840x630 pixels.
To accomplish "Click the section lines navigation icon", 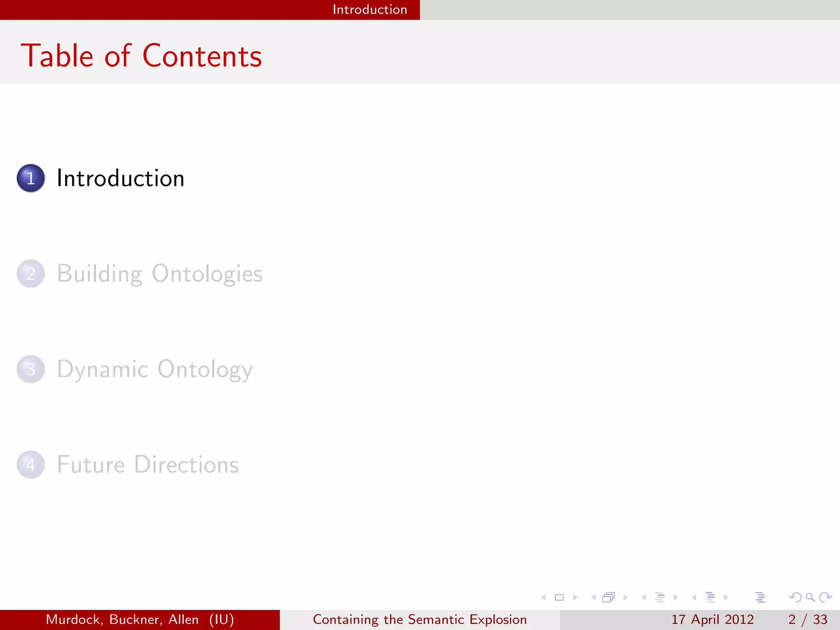I will pos(710,598).
